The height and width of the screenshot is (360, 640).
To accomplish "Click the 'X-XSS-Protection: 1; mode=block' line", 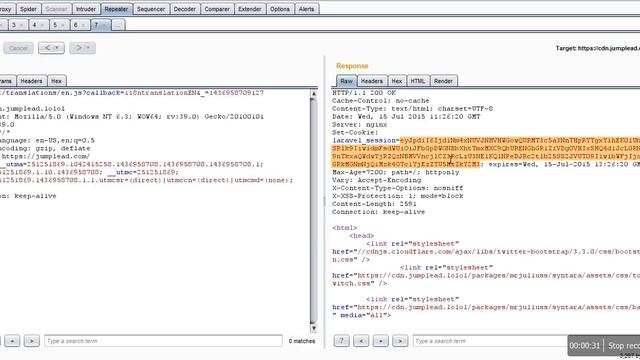I will pyautogui.click(x=398, y=196).
